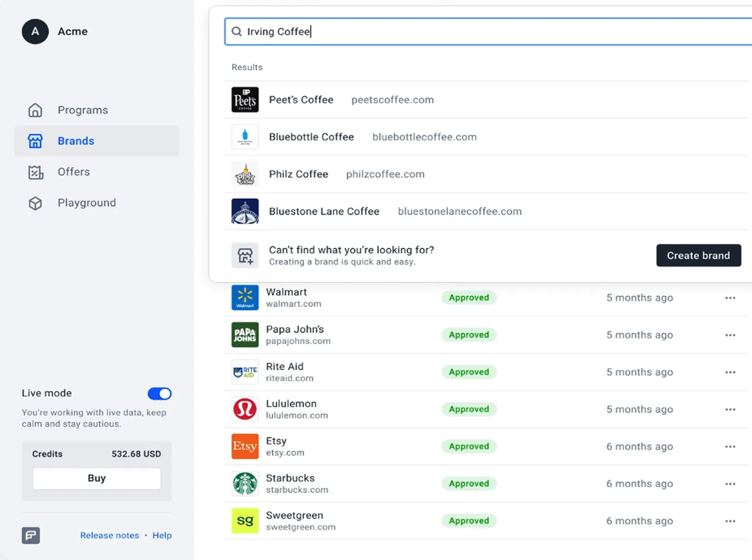Click Starbucks' Approved status badge
752x560 pixels.
(x=469, y=484)
